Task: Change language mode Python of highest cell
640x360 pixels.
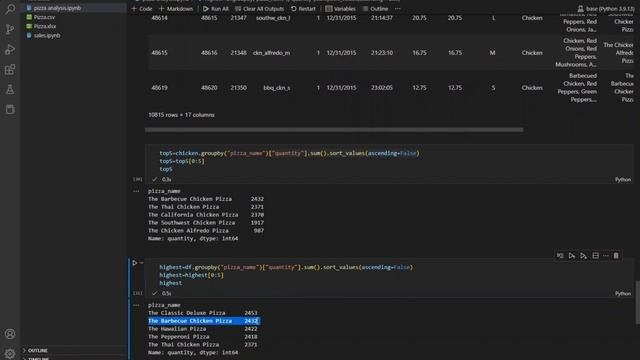Action: tap(623, 293)
